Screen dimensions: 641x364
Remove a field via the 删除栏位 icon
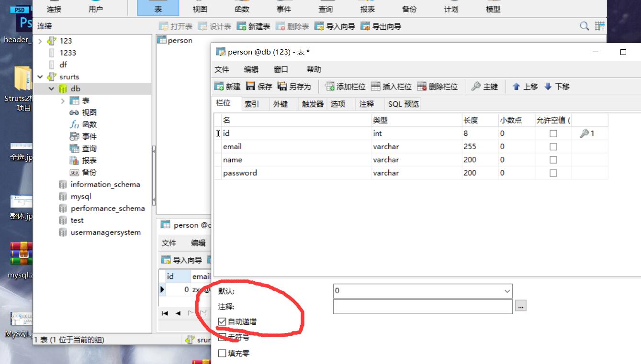coord(440,87)
